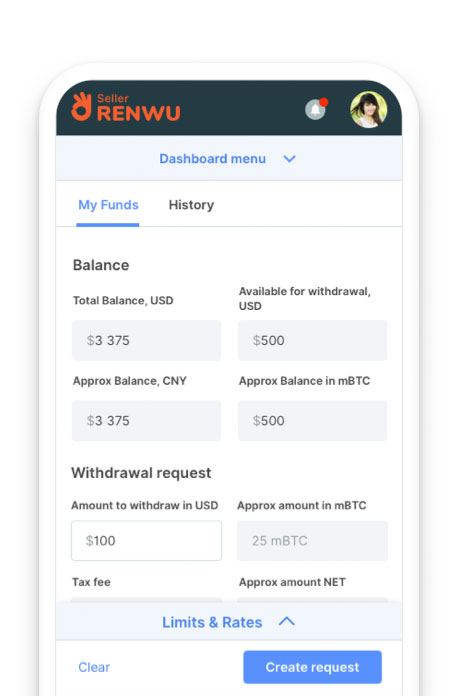
Task: Focus the Amount to withdraw in USD input
Action: tap(146, 541)
